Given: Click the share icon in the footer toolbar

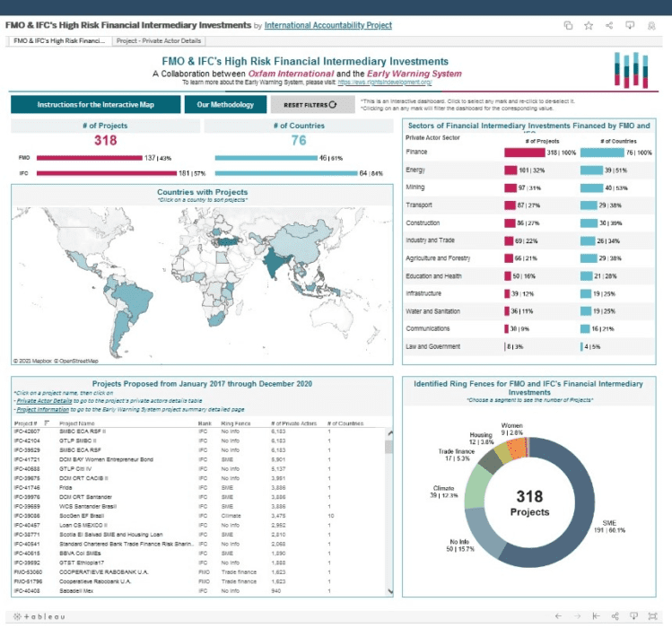Looking at the screenshot, I should (x=615, y=616).
